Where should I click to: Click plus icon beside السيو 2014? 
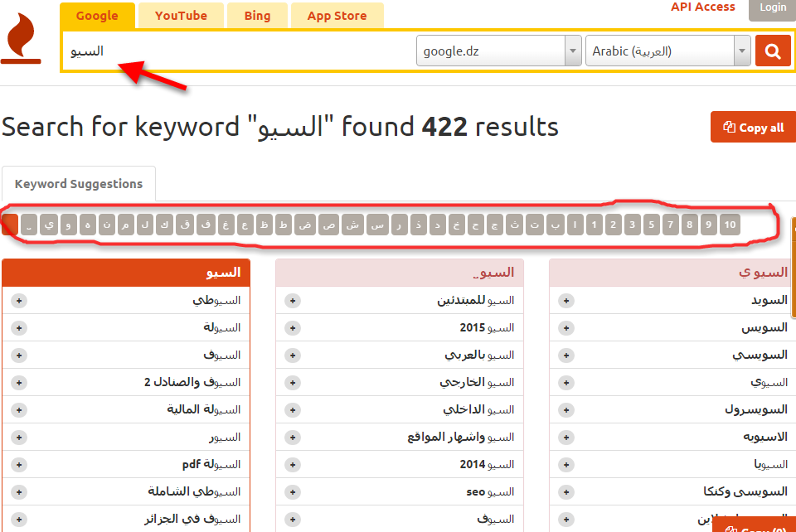(x=293, y=465)
